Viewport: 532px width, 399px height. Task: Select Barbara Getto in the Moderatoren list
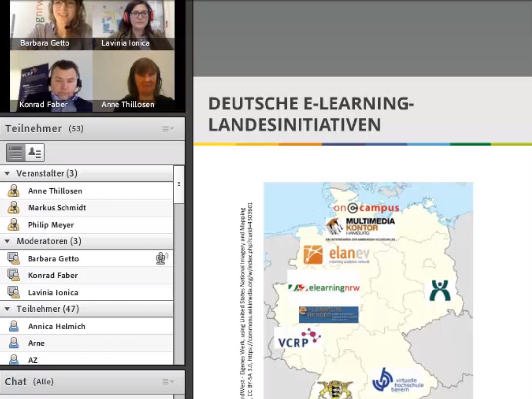click(87, 259)
